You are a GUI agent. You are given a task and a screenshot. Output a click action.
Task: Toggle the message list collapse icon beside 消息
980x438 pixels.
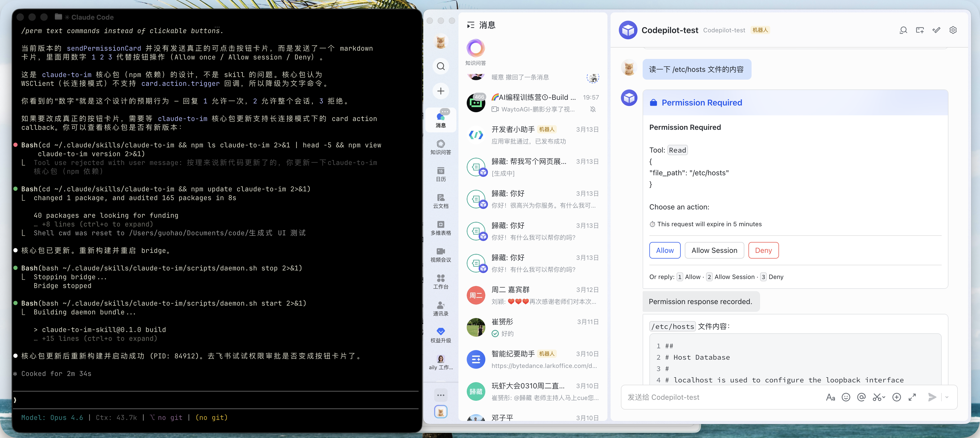tap(471, 25)
